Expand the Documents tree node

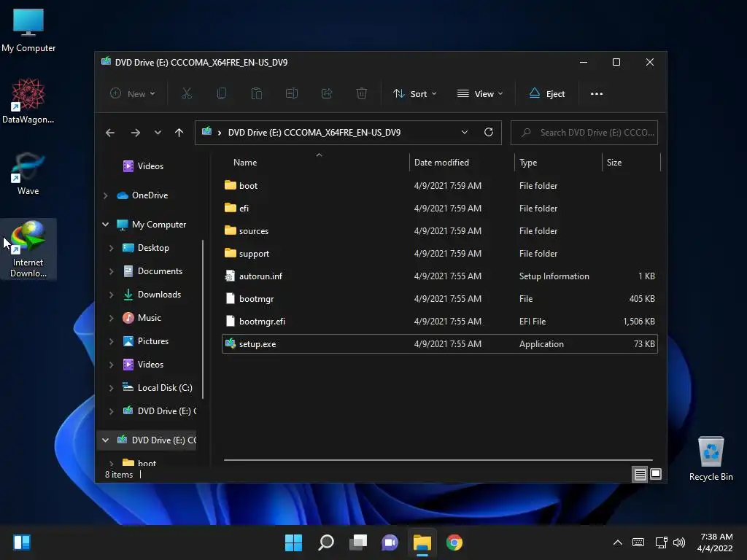(111, 271)
